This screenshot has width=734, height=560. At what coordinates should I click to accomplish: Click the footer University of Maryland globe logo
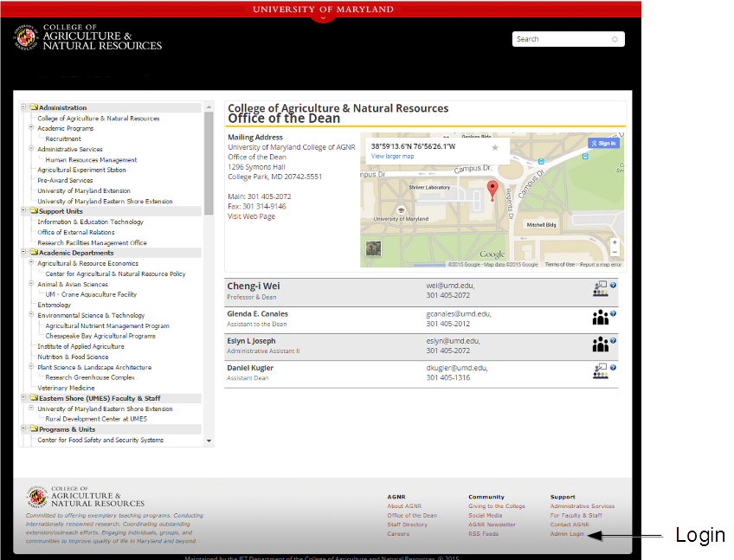[37, 497]
